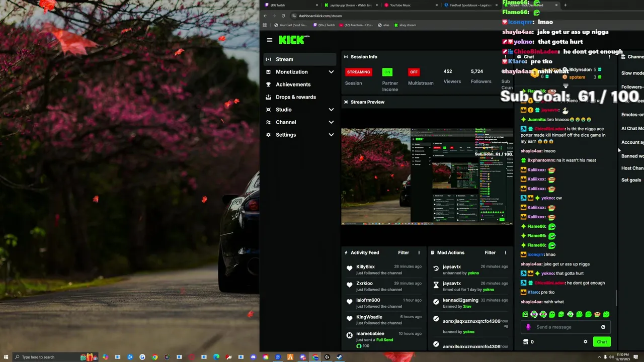Click the browser back arrow

coord(265,16)
